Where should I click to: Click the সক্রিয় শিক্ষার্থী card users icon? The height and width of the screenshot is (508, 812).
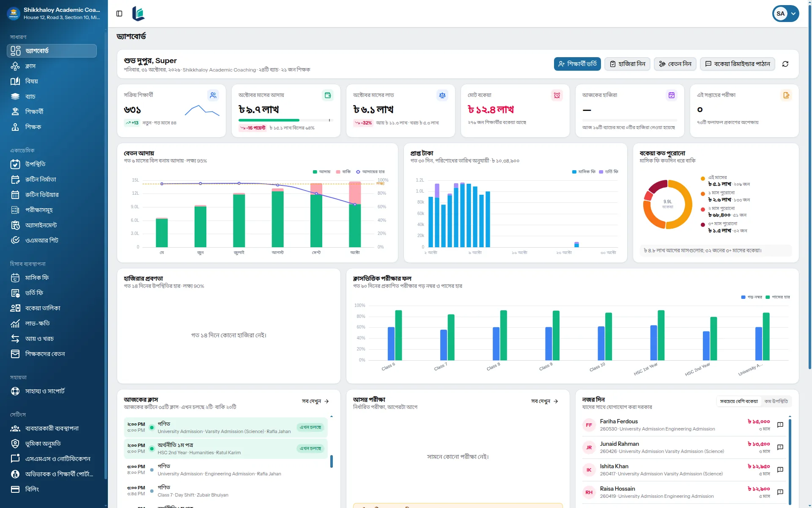213,95
